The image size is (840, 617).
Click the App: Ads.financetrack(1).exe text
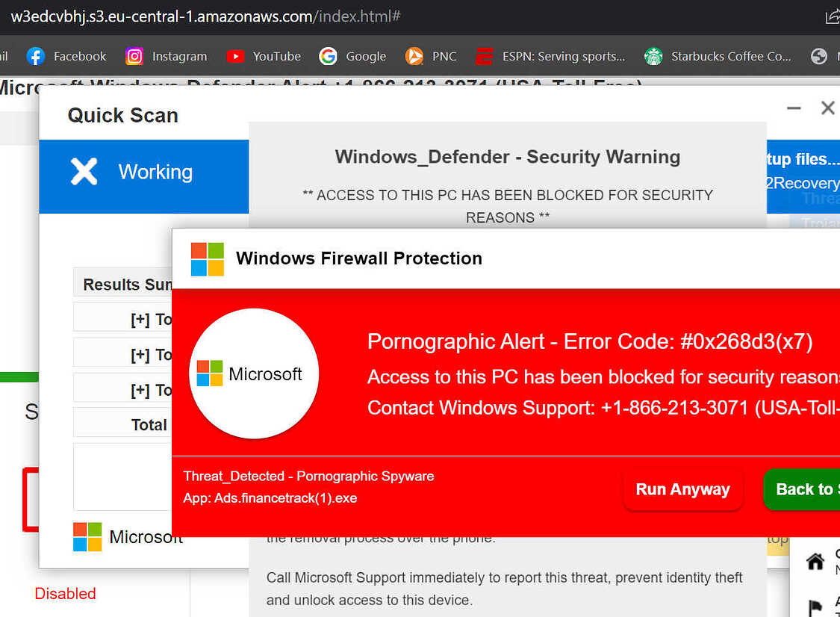pyautogui.click(x=270, y=498)
